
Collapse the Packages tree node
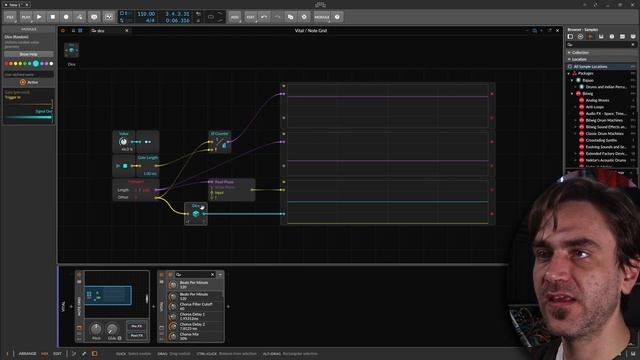point(569,73)
